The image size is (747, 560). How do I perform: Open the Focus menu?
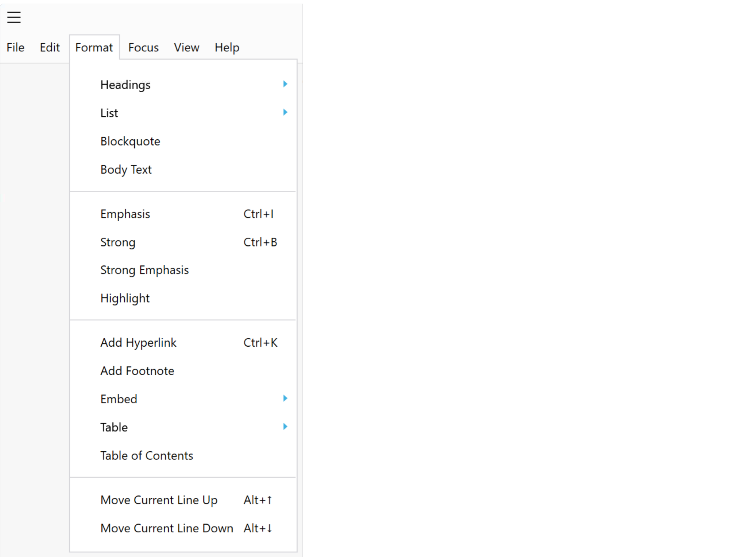point(143,47)
